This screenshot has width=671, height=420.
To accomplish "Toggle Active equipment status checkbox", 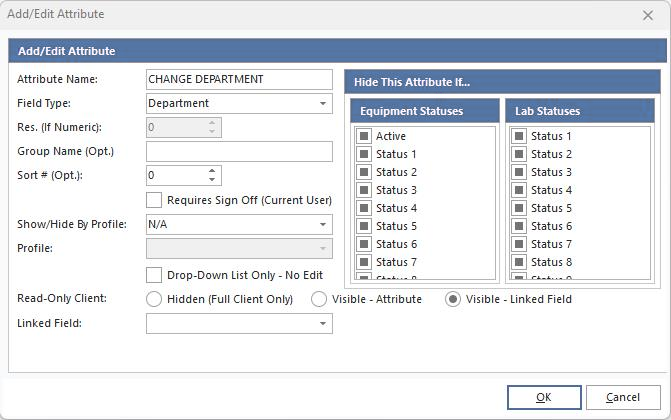I will 364,136.
